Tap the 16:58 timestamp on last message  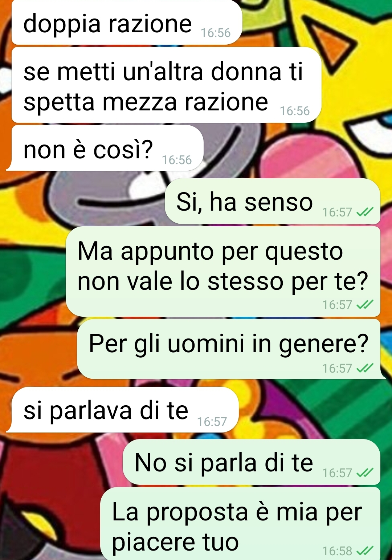tap(337, 551)
